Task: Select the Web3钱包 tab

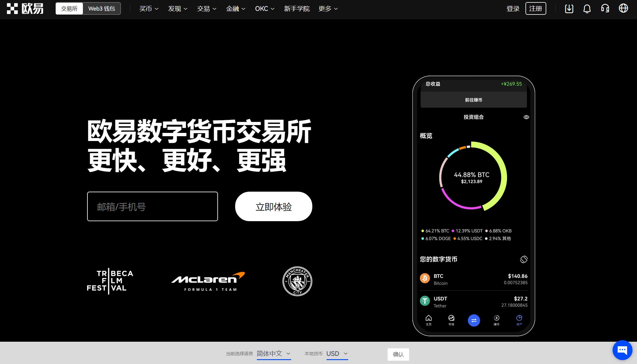Action: pos(101,9)
